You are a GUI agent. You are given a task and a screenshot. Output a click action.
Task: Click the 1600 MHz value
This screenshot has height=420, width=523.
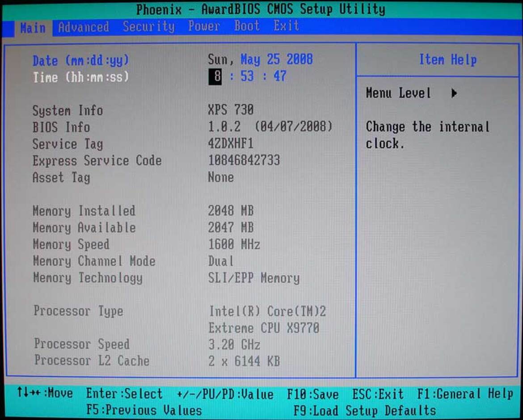234,244
